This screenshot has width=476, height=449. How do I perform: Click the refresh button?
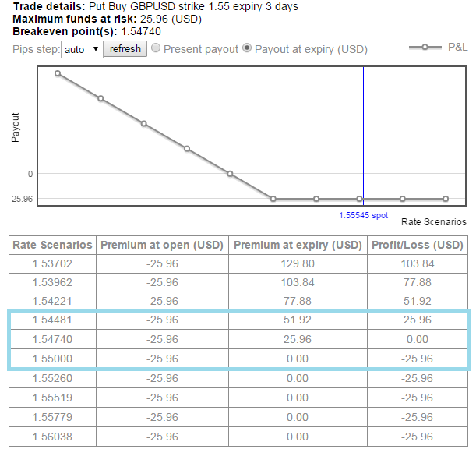click(125, 49)
